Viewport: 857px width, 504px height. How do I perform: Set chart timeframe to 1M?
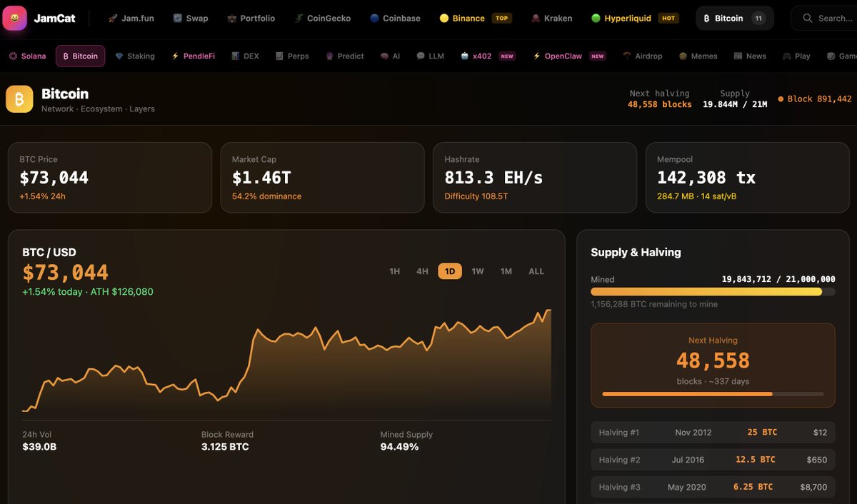(x=506, y=271)
